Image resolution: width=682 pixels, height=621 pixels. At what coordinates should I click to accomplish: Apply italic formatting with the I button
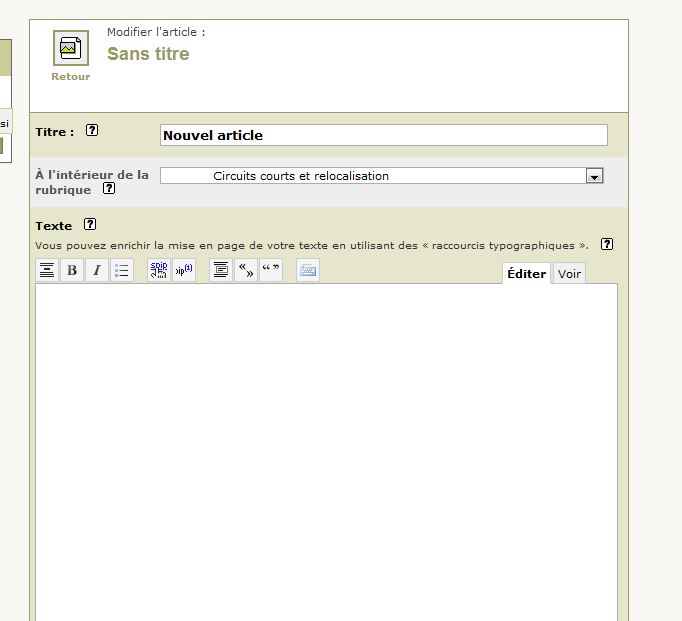(x=97, y=270)
